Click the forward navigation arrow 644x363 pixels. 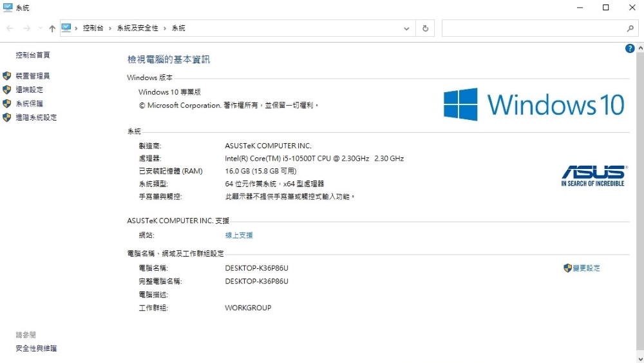(x=26, y=28)
